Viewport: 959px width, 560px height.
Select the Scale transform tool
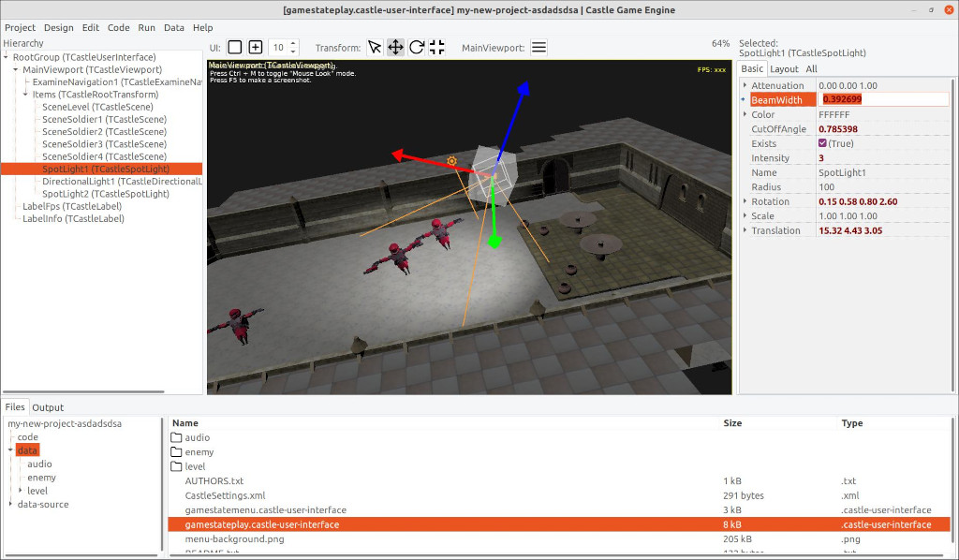(437, 48)
